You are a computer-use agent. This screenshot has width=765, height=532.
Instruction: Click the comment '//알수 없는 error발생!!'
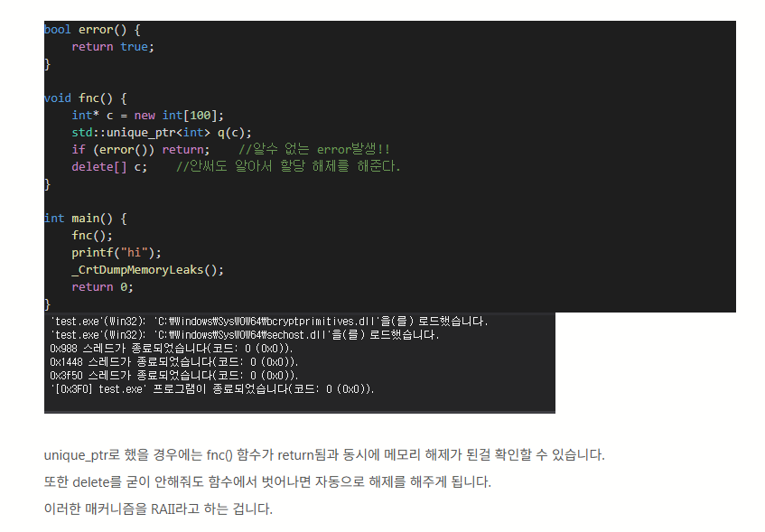314,149
